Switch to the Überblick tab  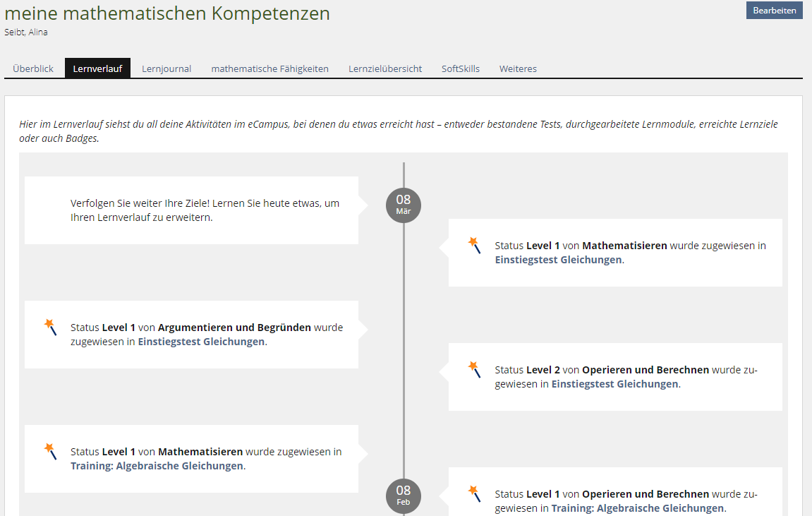(32, 68)
